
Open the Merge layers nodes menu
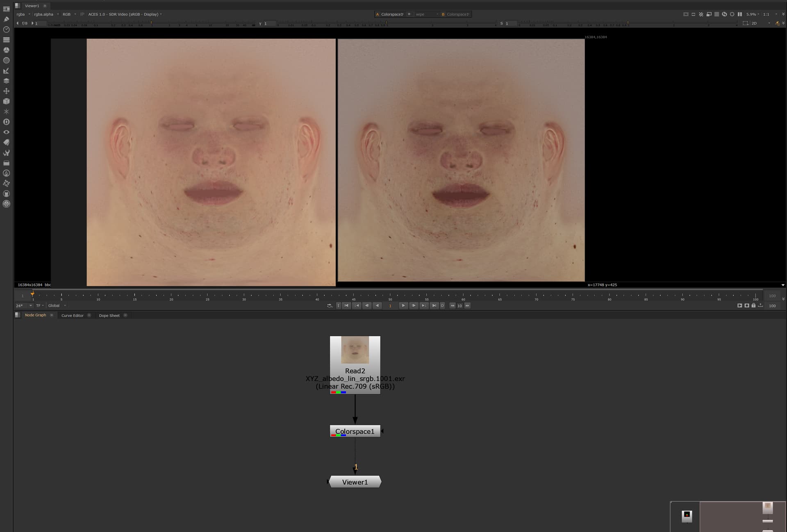(6, 81)
